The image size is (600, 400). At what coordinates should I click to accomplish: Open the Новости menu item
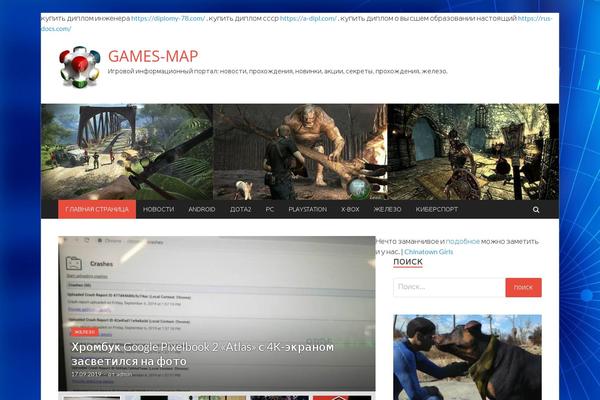point(158,209)
